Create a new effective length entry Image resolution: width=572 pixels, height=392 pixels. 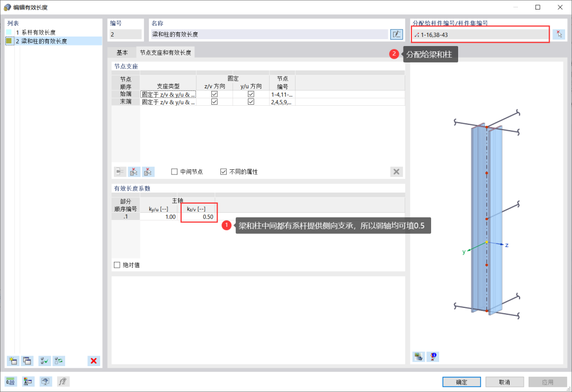pos(13,361)
